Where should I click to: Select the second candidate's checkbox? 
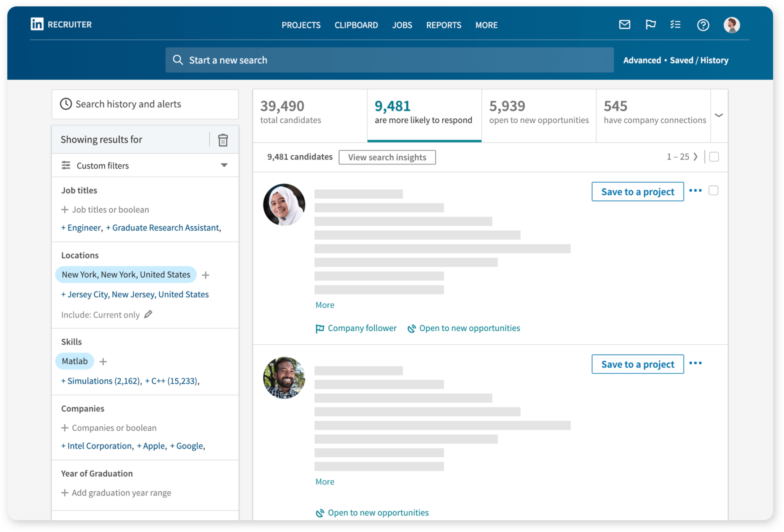pos(714,363)
